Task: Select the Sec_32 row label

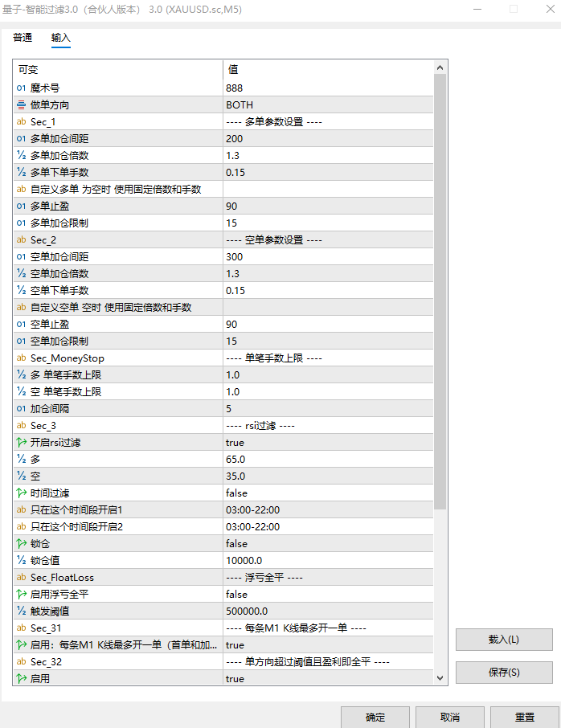Action: tap(46, 661)
